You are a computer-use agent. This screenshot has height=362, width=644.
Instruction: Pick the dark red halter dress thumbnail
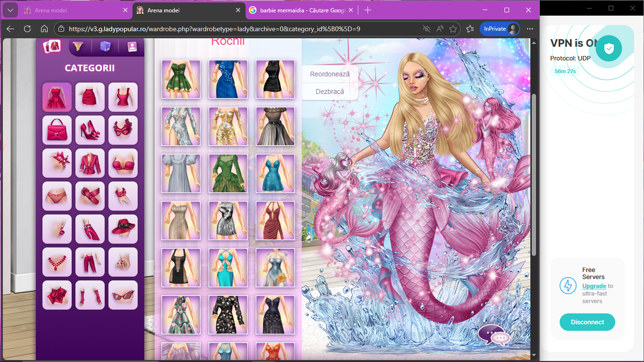pos(275,221)
